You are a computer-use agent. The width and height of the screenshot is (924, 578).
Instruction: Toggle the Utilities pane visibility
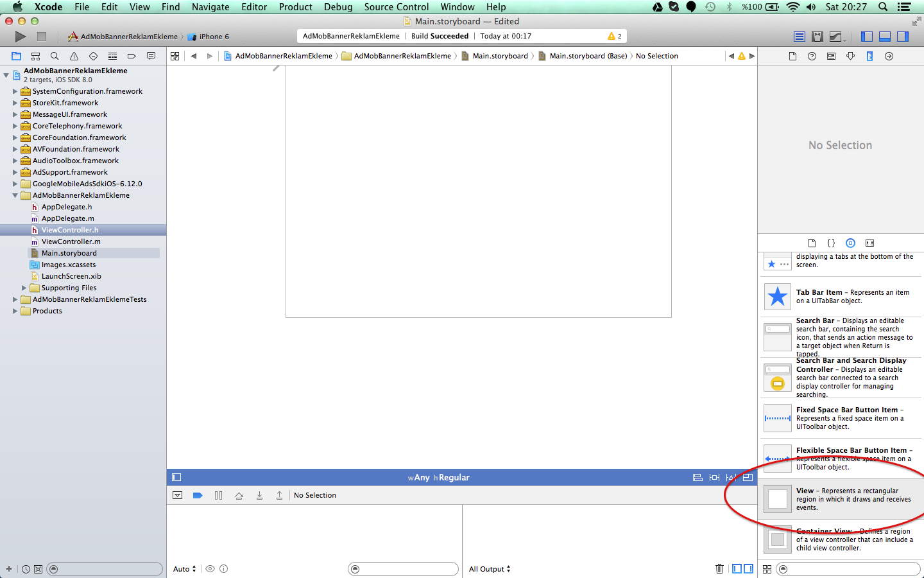pyautogui.click(x=903, y=37)
